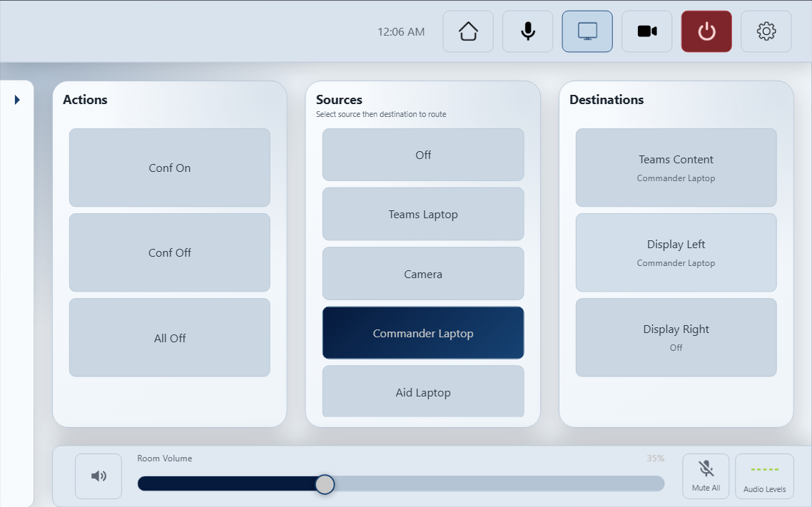Click the Destinations panel heading
The height and width of the screenshot is (507, 812).
coord(607,100)
